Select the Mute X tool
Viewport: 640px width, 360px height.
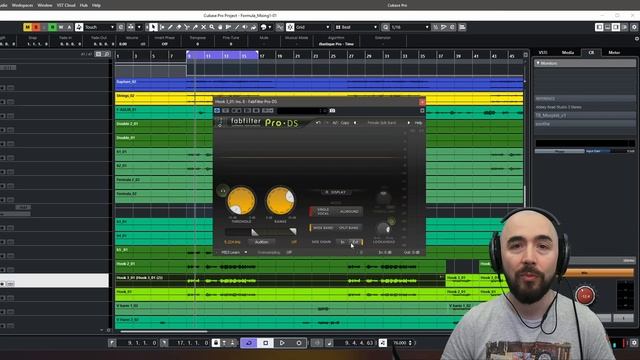(203, 27)
